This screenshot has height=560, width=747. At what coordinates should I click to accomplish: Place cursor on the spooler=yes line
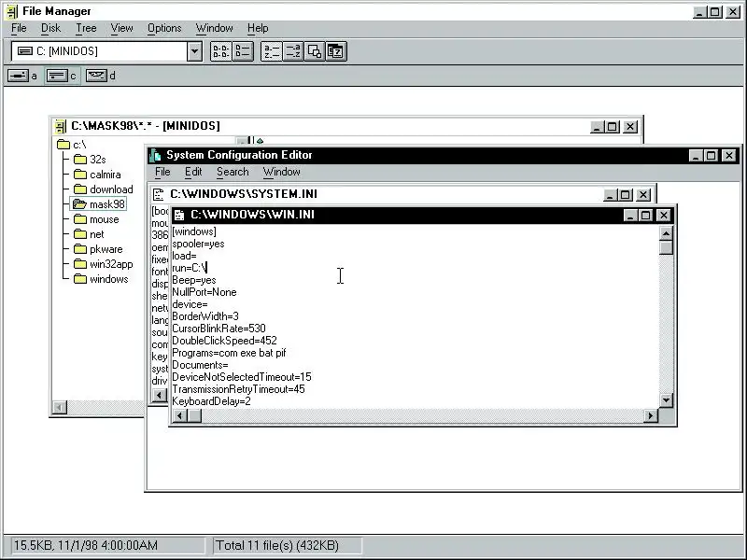click(198, 244)
